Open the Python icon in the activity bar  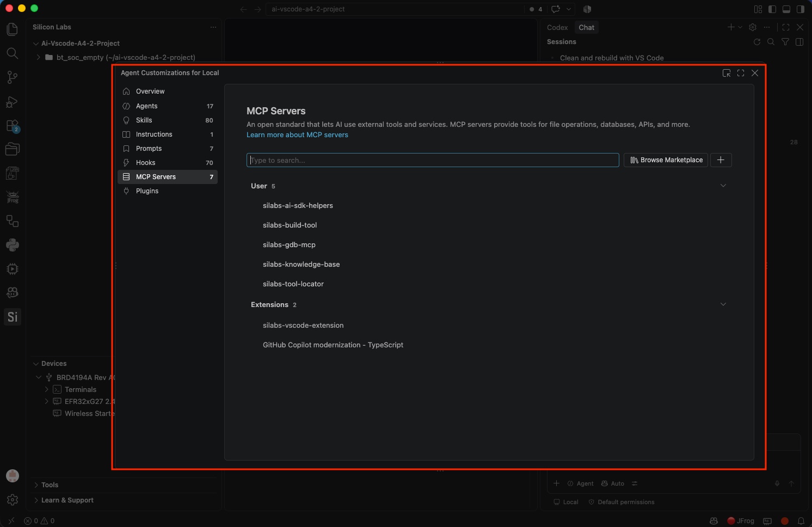(12, 245)
